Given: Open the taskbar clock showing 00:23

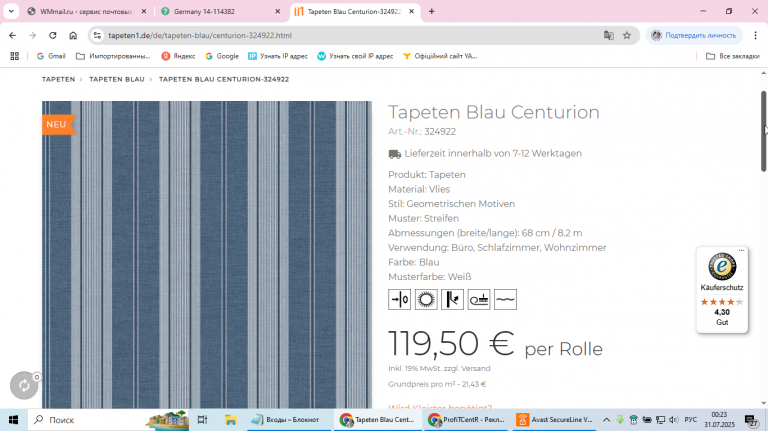Looking at the screenshot, I should pos(719,420).
